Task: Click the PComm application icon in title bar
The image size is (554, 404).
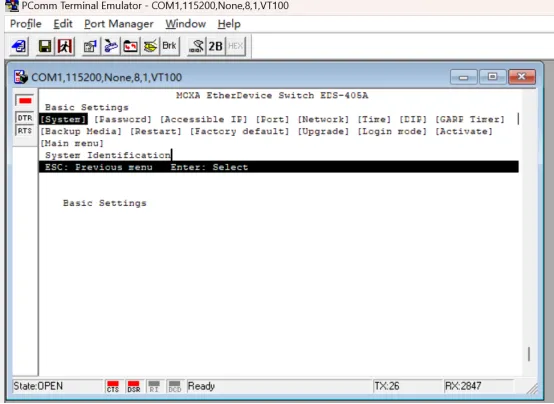Action: tap(12, 5)
